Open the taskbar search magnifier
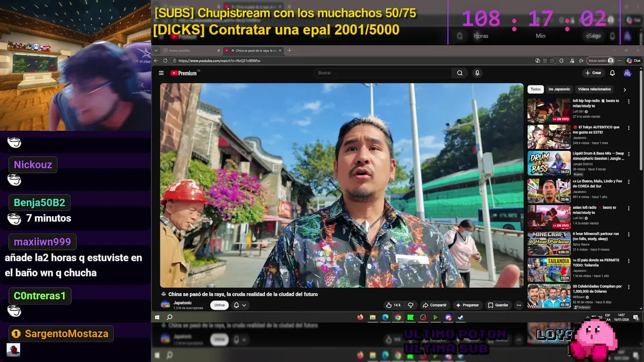Image resolution: width=644 pixels, height=362 pixels. [x=170, y=317]
